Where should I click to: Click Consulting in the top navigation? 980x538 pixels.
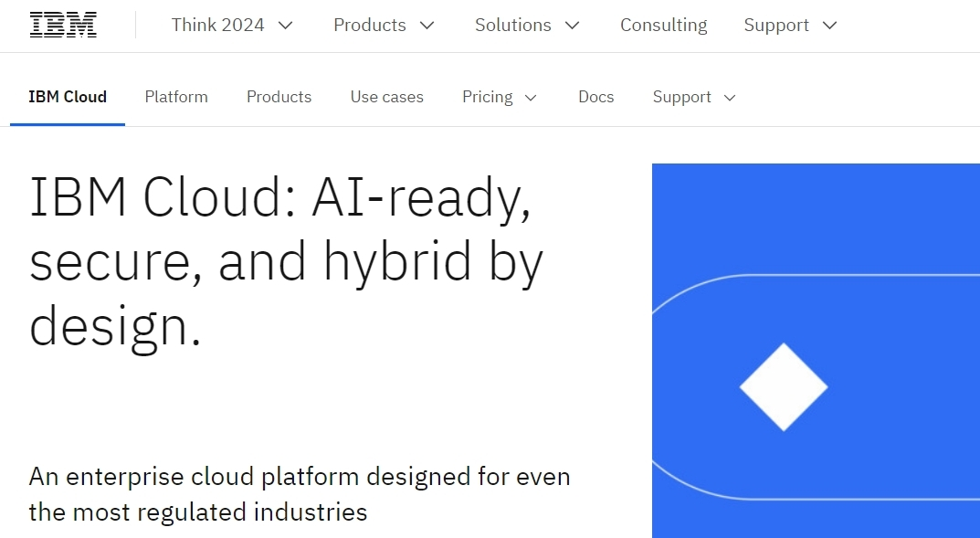click(x=663, y=25)
